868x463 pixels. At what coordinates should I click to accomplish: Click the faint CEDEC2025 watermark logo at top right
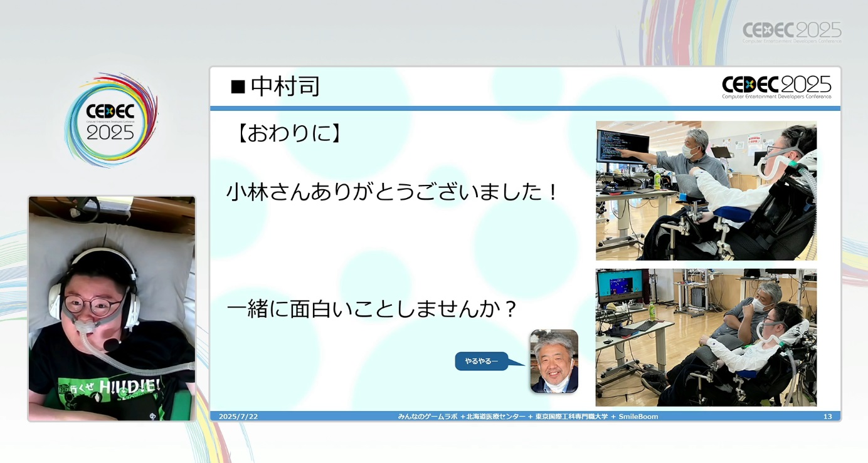[x=791, y=31]
